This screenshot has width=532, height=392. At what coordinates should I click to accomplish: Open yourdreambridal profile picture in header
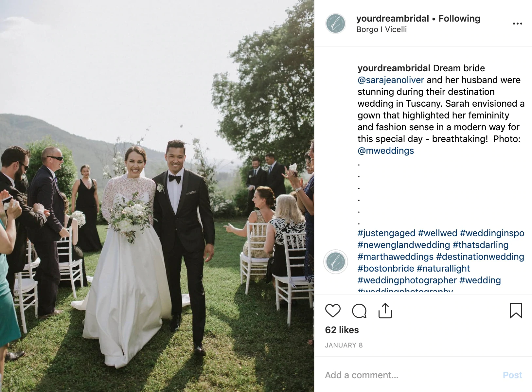(336, 24)
